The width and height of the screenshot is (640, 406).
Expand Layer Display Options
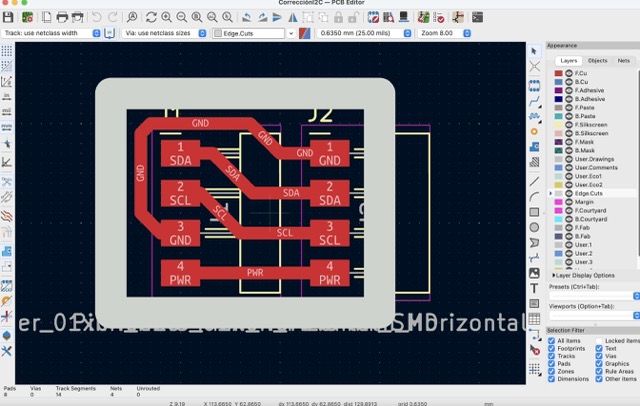pos(583,275)
